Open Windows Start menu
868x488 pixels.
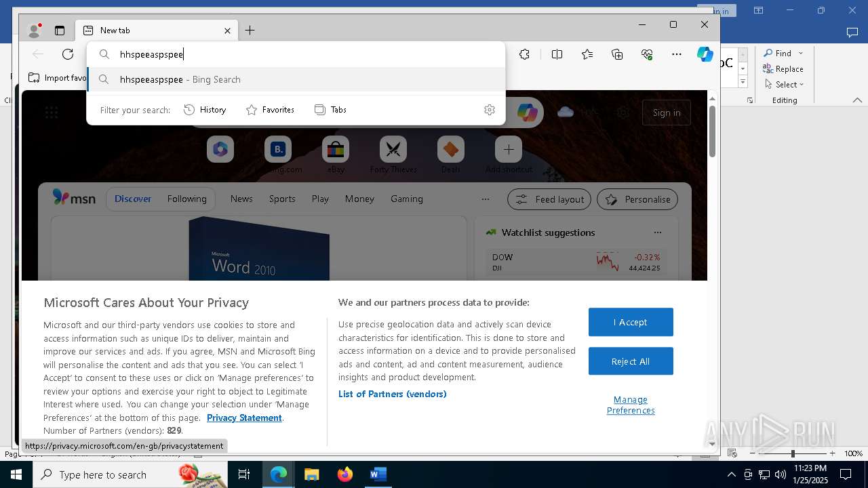pyautogui.click(x=16, y=474)
